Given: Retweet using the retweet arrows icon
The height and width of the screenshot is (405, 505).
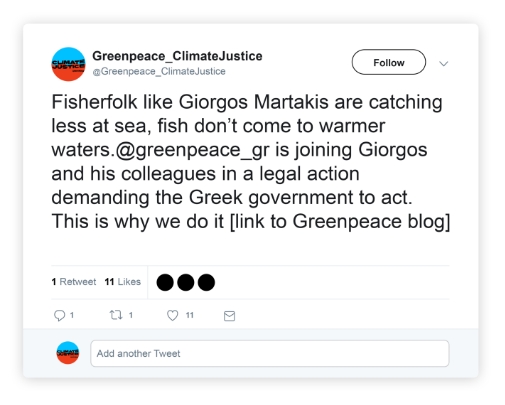Looking at the screenshot, I should tap(116, 315).
